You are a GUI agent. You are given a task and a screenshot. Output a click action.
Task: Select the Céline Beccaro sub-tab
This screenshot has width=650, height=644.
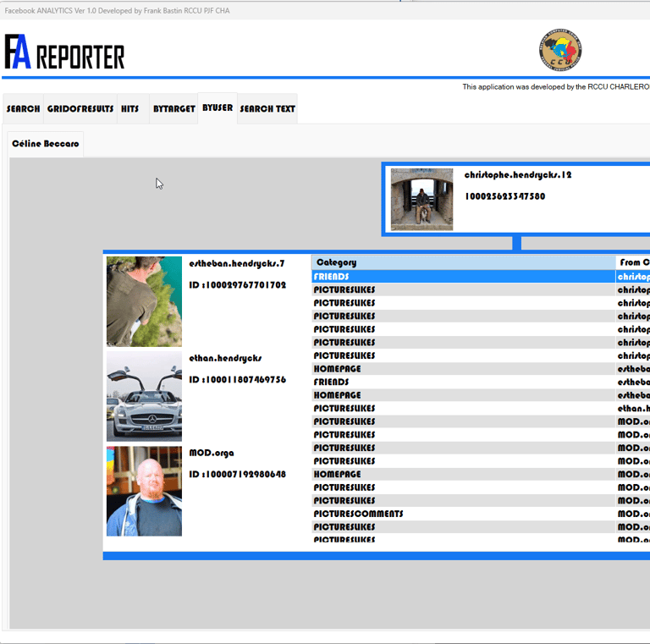point(46,144)
